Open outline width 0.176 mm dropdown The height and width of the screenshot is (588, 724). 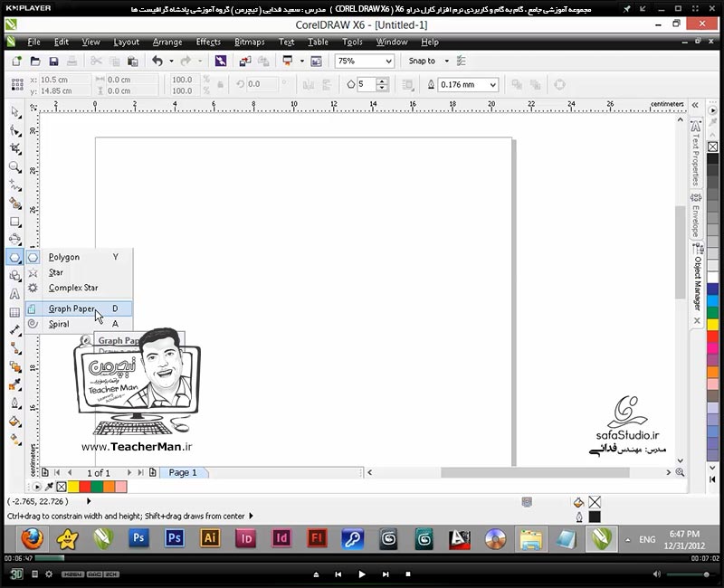(492, 84)
